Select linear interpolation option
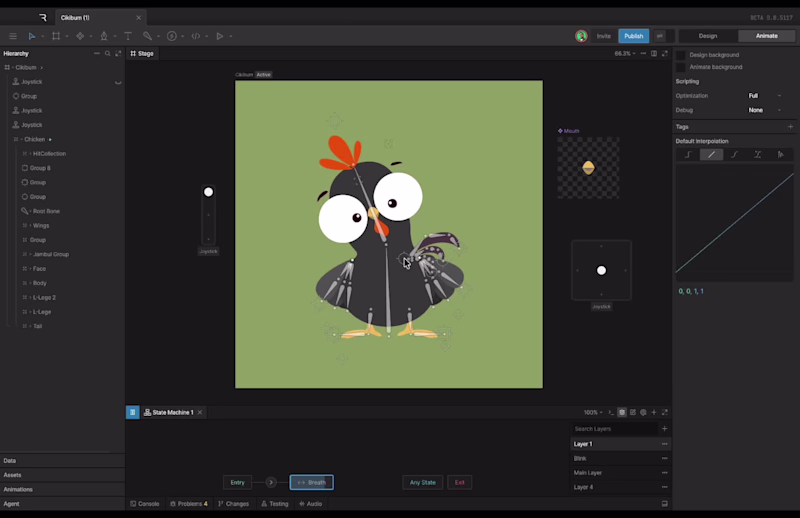The image size is (800, 518). [711, 155]
